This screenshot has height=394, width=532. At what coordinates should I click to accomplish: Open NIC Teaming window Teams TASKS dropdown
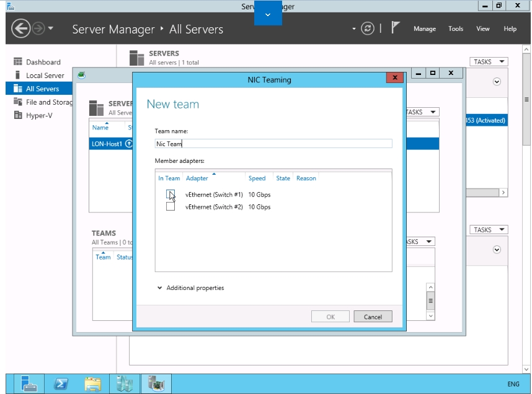[421, 242]
